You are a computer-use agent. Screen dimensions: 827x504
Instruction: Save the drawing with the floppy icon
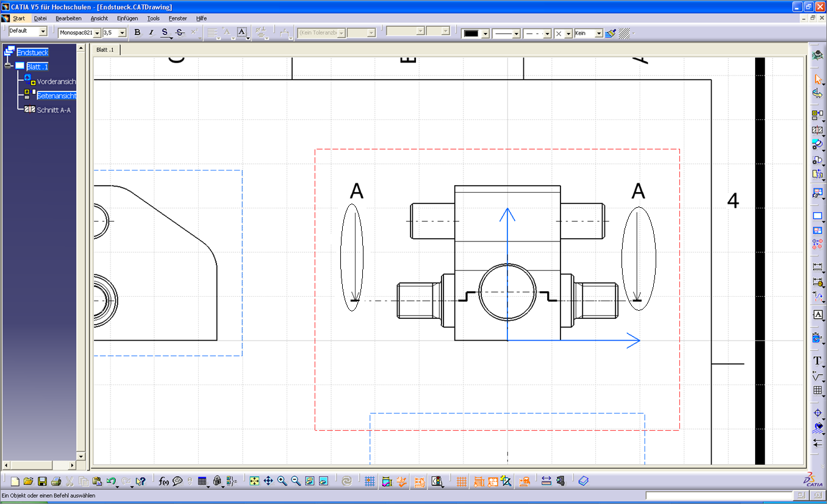43,481
